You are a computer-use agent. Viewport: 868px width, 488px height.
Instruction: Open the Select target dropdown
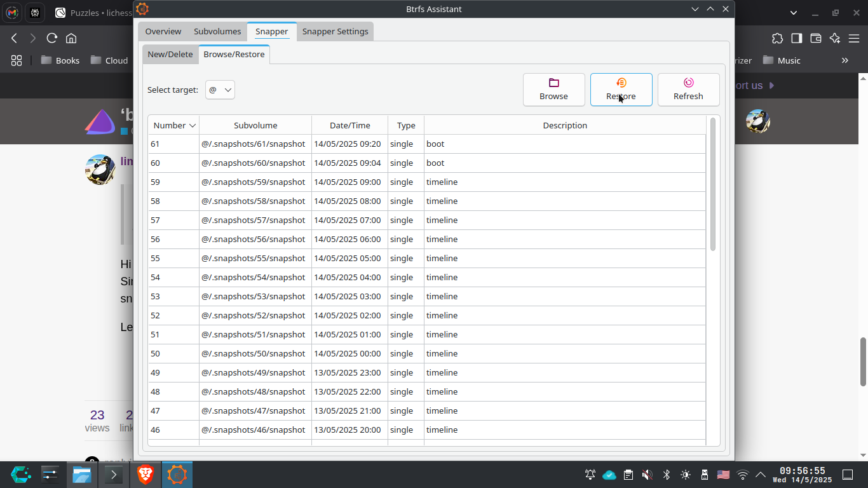tap(220, 90)
